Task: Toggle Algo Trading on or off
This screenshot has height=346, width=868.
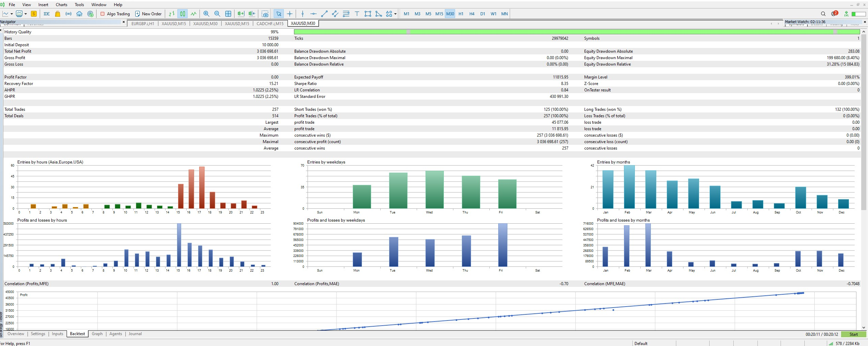Action: click(115, 14)
